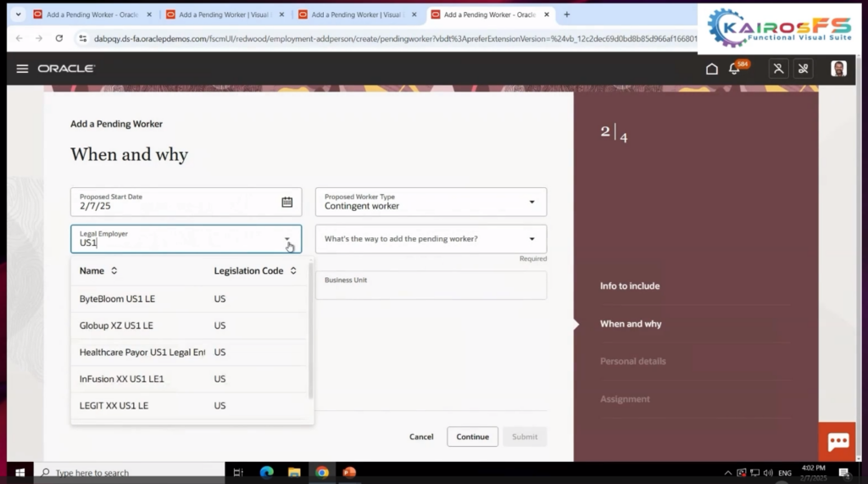Reload the page with browser refresh icon
The width and height of the screenshot is (868, 484).
[59, 38]
